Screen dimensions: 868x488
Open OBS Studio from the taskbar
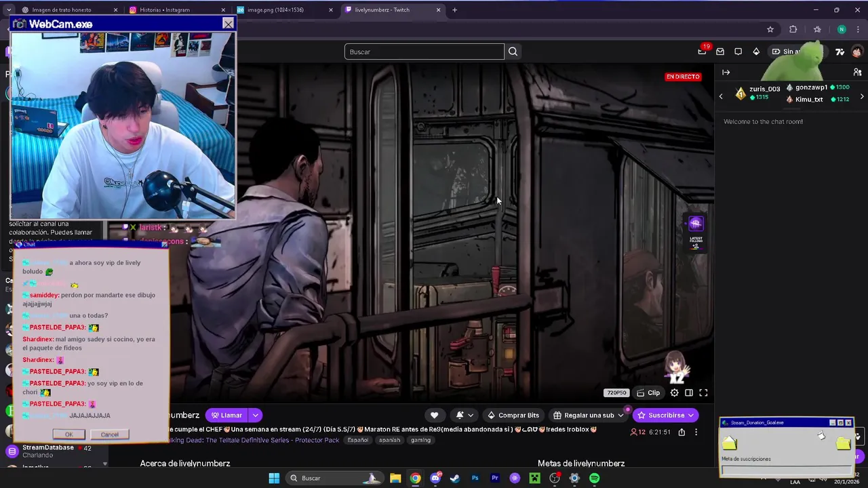click(x=555, y=478)
